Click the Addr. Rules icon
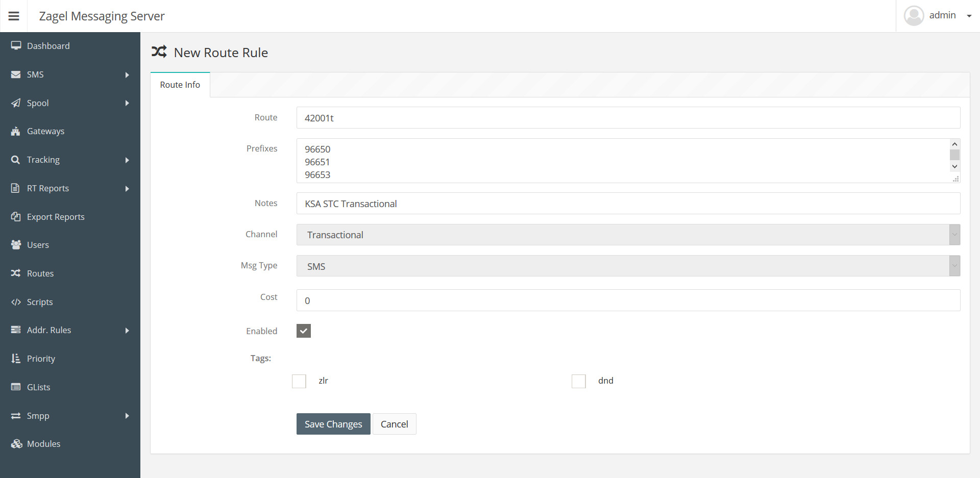The width and height of the screenshot is (980, 478). click(x=16, y=330)
